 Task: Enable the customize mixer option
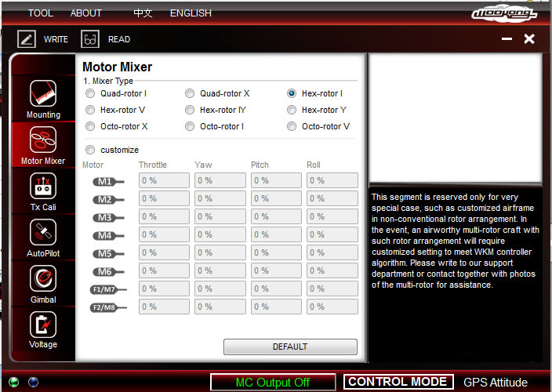90,150
